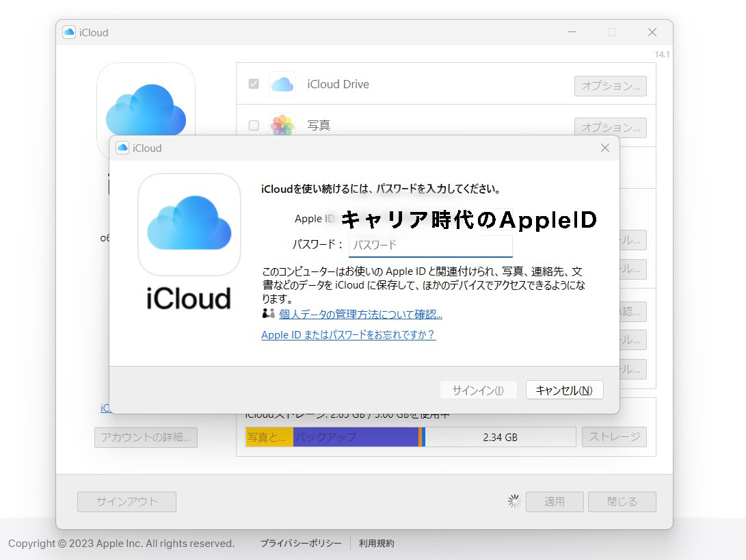The height and width of the screenshot is (560, 746).
Task: Open the Apple ID またはパスワードをお忘れですか link
Action: tap(348, 335)
